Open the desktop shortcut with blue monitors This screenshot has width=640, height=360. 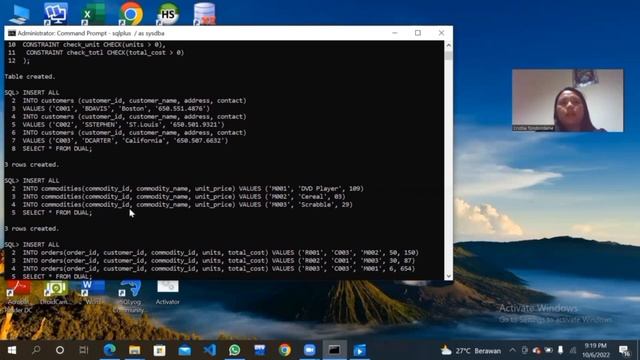pyautogui.click(x=56, y=15)
